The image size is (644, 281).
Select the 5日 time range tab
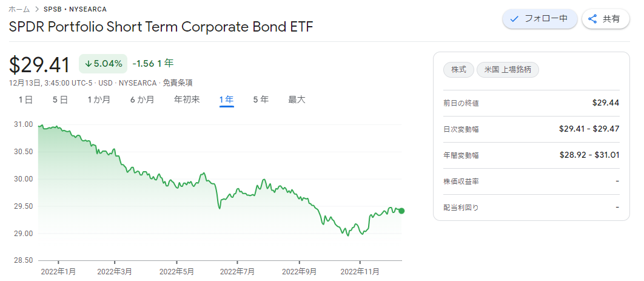click(61, 100)
